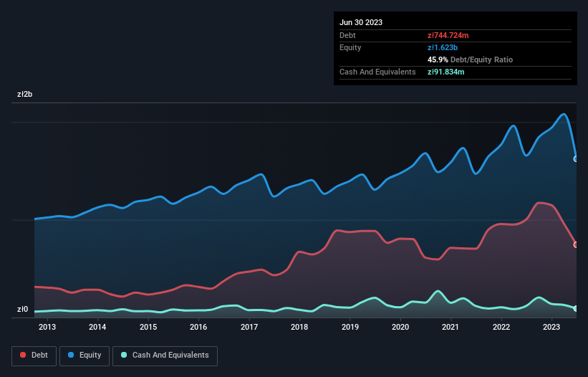588x377 pixels.
Task: Click the Debt label in tooltip
Action: (347, 35)
